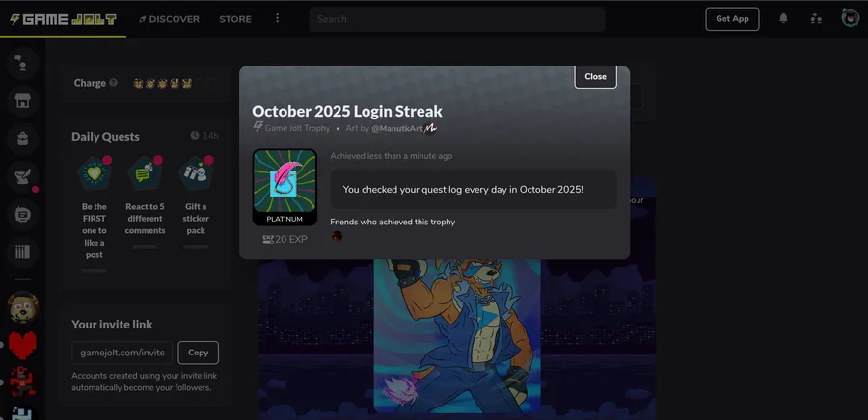The height and width of the screenshot is (420, 868).
Task: Open the @ManutkArt artist profile link
Action: (x=397, y=128)
